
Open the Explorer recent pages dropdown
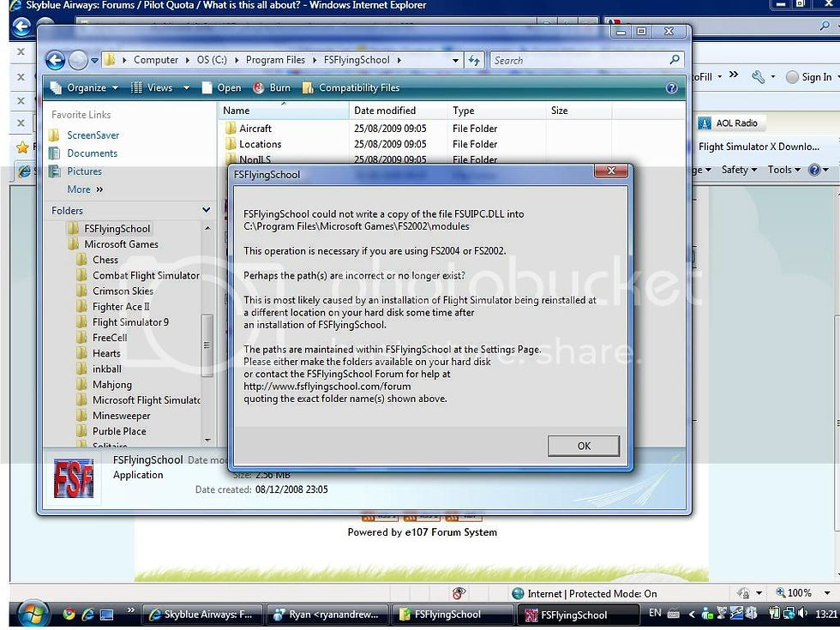click(x=94, y=61)
